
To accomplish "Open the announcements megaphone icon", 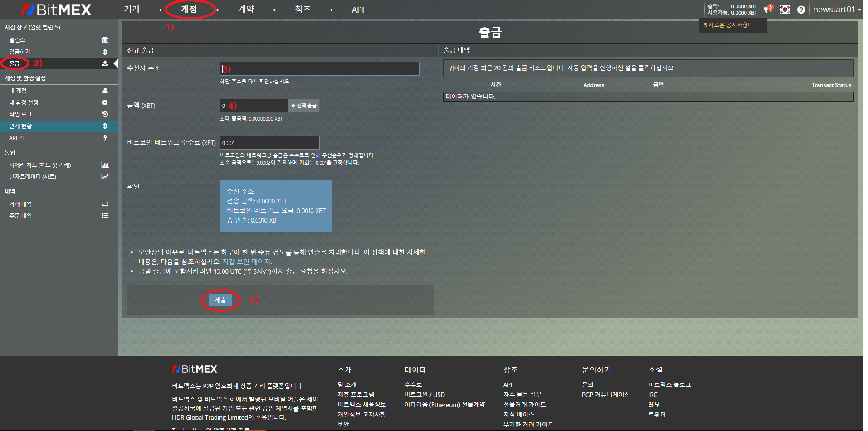I will pos(768,9).
